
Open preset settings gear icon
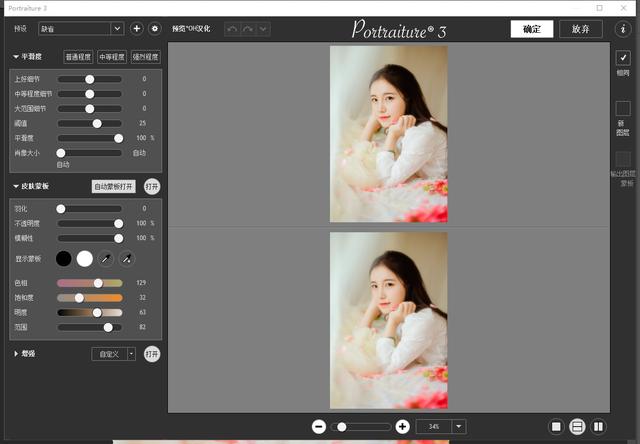[155, 29]
